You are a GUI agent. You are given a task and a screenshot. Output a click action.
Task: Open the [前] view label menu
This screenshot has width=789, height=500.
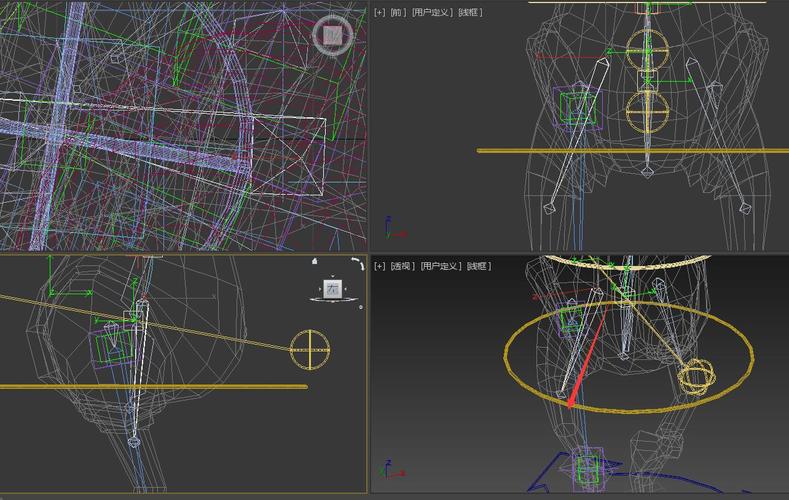[398, 13]
